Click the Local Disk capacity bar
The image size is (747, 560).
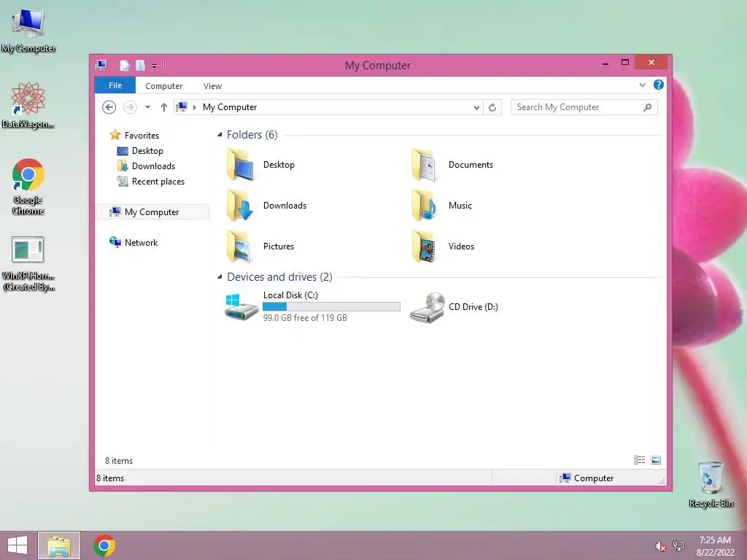pyautogui.click(x=332, y=307)
